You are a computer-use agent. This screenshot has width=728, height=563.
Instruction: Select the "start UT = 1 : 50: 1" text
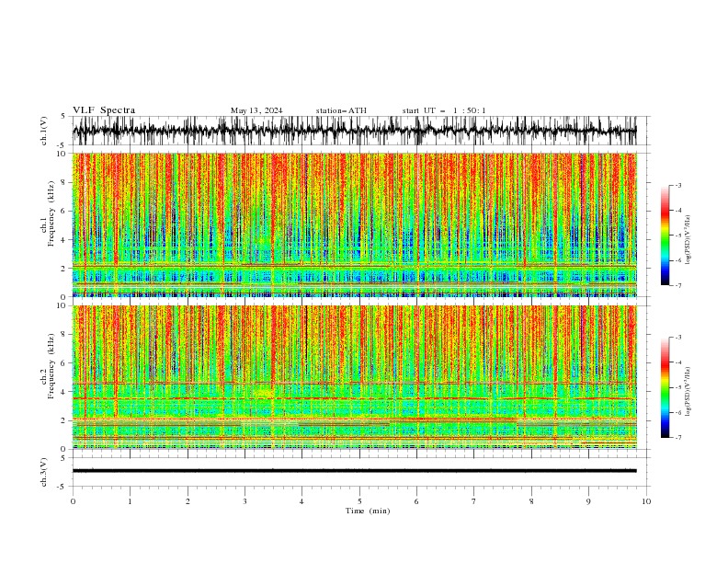click(444, 110)
